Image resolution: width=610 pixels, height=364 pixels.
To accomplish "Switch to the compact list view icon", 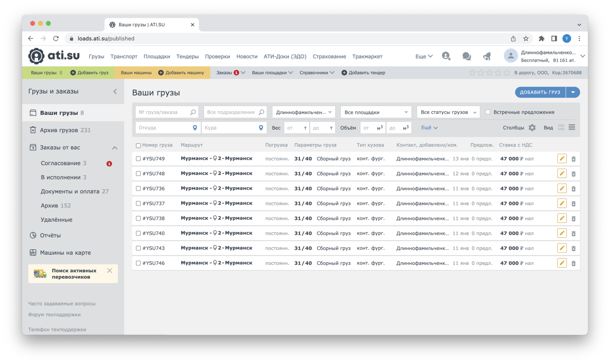I will pos(572,127).
